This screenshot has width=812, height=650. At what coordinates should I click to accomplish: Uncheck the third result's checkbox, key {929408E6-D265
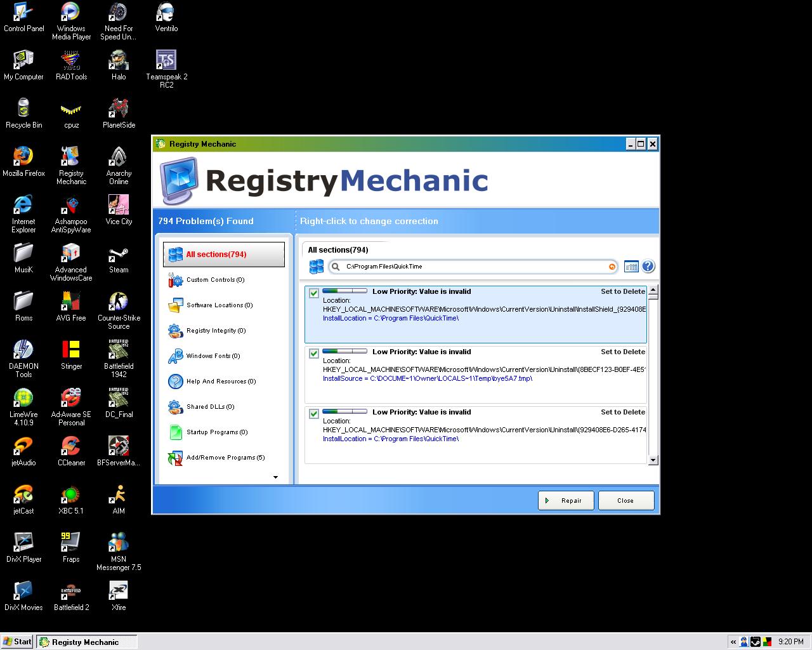pyautogui.click(x=314, y=414)
